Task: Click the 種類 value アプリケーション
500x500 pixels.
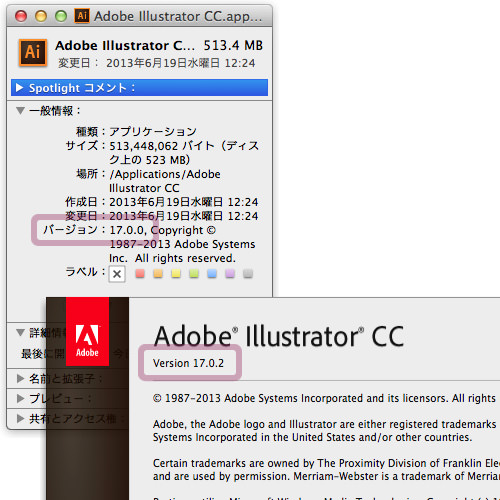Action: [x=153, y=132]
